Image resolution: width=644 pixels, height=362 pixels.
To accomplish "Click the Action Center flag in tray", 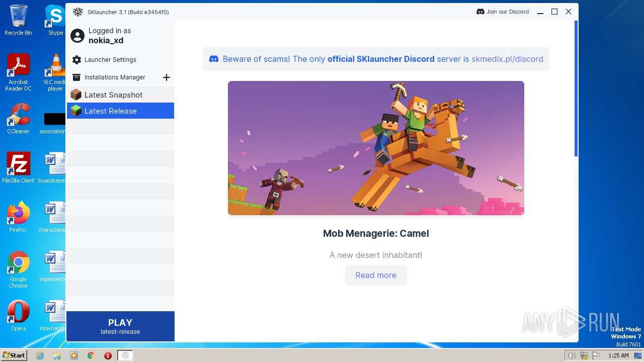I will [x=596, y=355].
